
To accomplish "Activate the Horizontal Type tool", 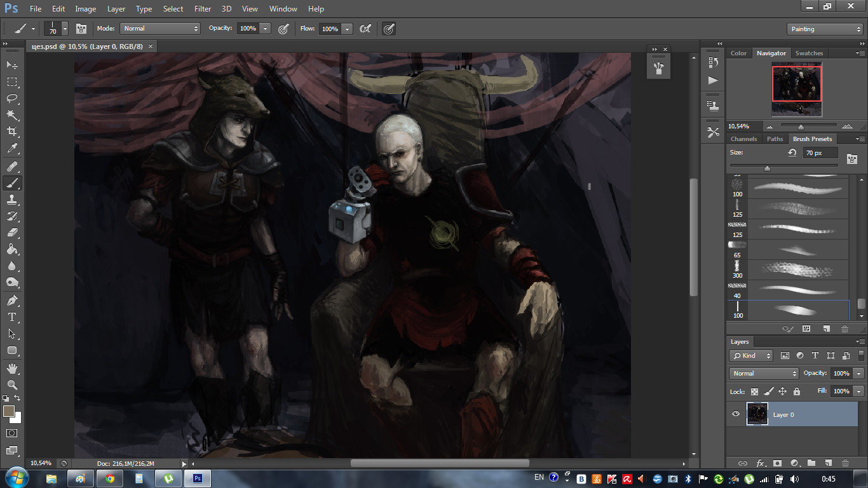I will (12, 317).
